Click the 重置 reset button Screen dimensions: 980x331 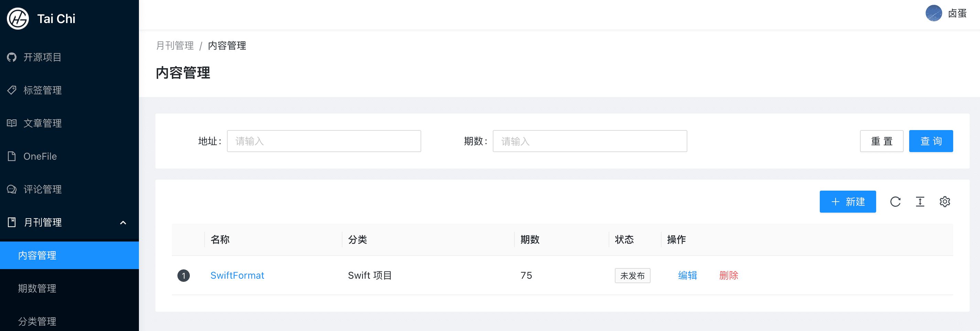point(881,141)
